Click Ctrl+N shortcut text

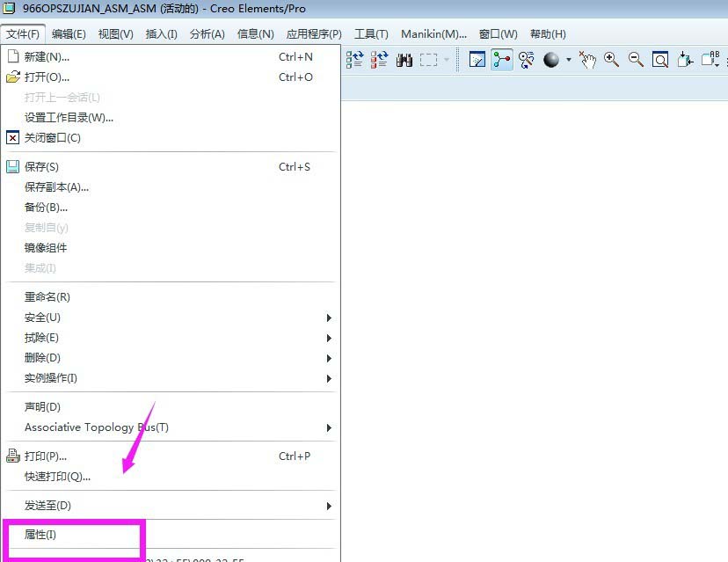tap(295, 56)
